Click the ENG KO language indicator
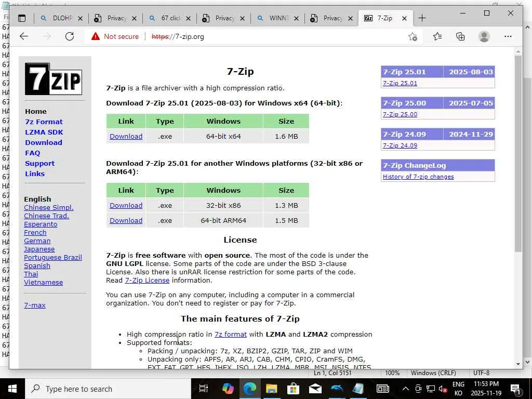This screenshot has width=532, height=399. (x=458, y=389)
